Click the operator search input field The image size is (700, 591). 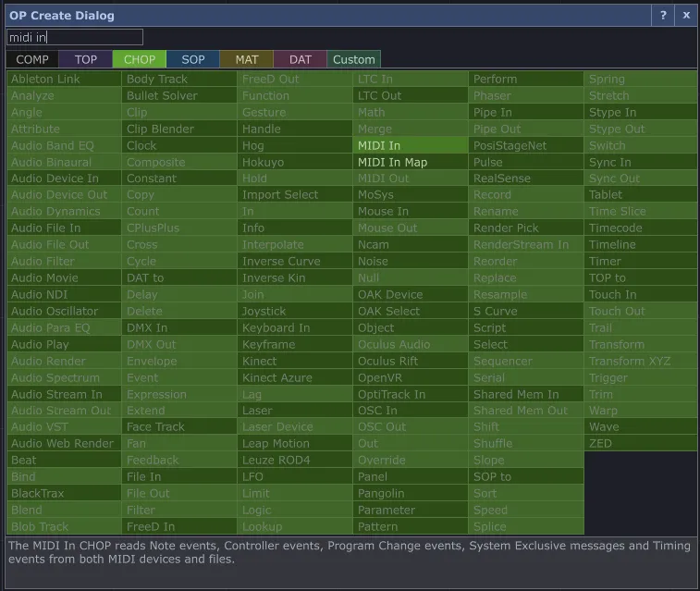tap(75, 37)
